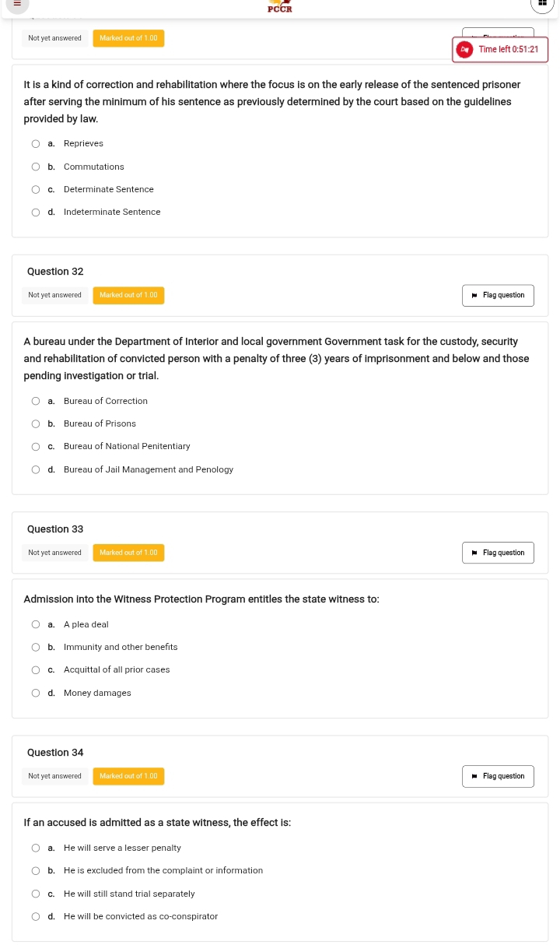Viewport: 560px width, 945px height.
Task: Flag question 32
Action: pos(498,296)
